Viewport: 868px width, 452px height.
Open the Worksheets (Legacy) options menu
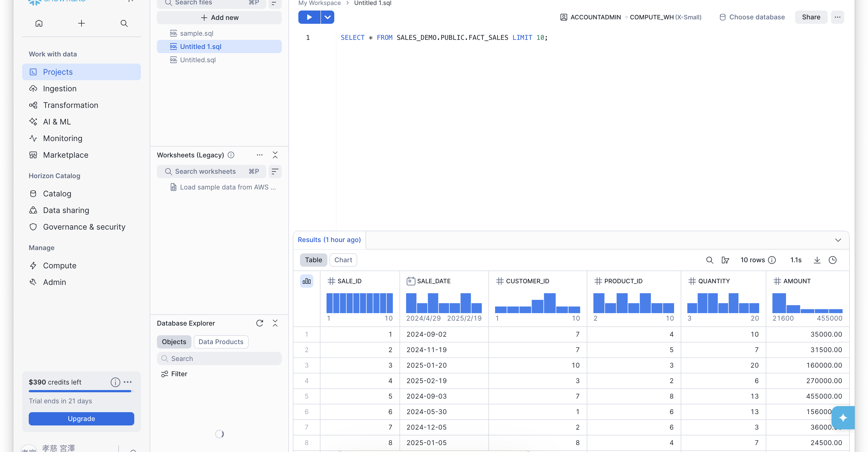[x=259, y=155]
